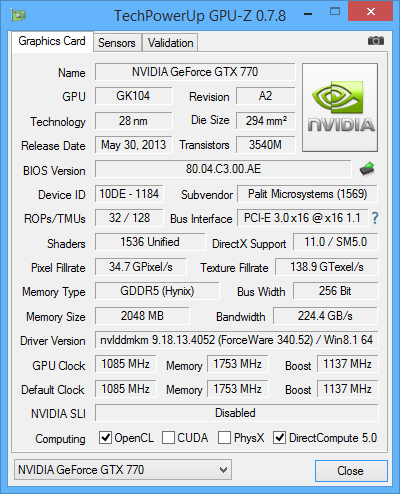Click the BIOS save chip icon
The image size is (400, 494).
click(367, 169)
